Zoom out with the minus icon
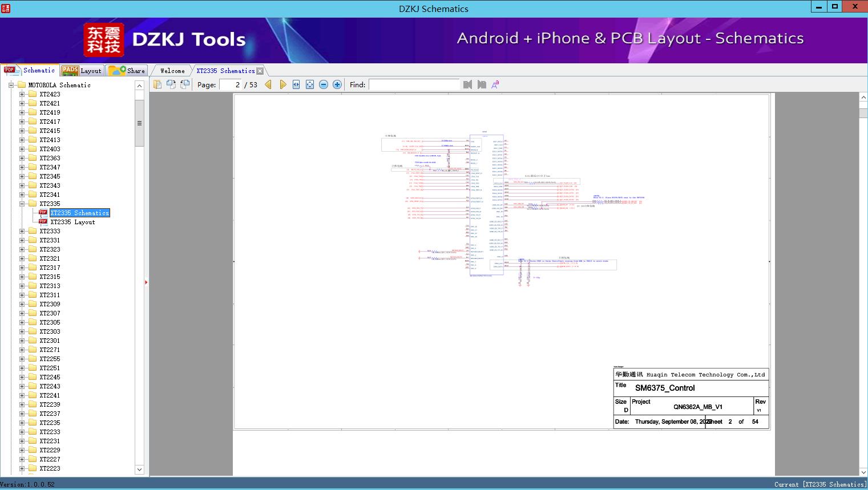 tap(324, 84)
